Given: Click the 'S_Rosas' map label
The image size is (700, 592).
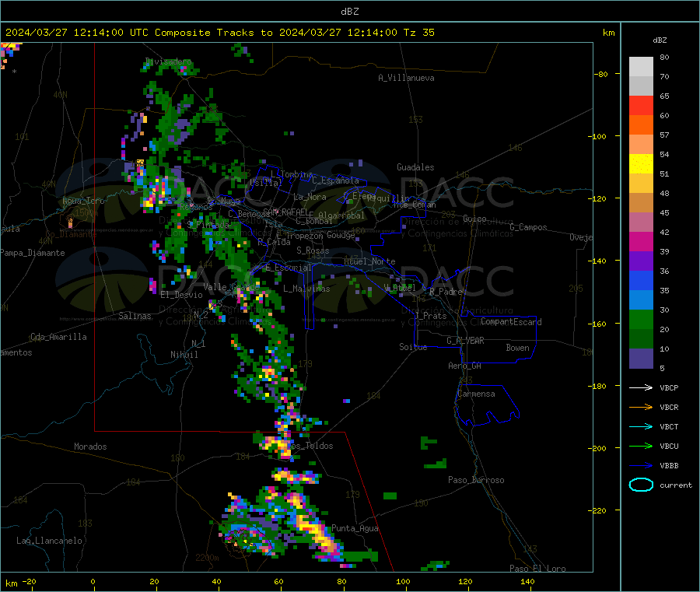Looking at the screenshot, I should point(313,250).
